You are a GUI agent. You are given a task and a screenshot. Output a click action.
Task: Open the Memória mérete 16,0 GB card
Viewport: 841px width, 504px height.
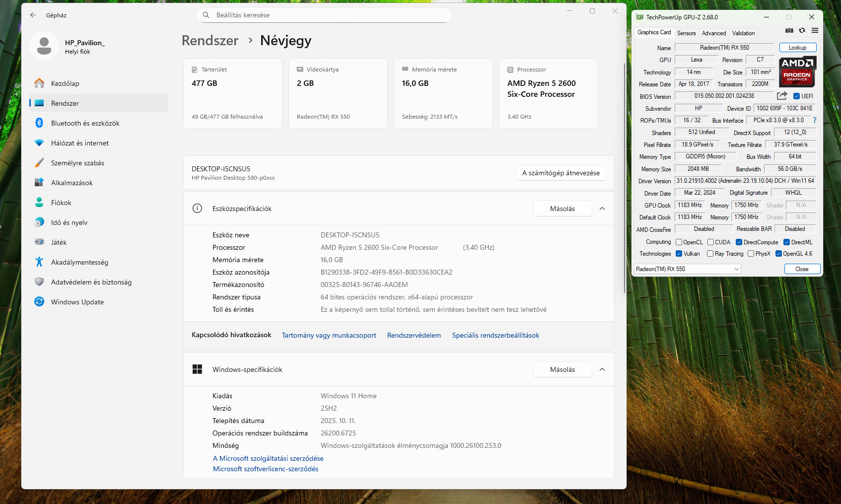coord(443,93)
